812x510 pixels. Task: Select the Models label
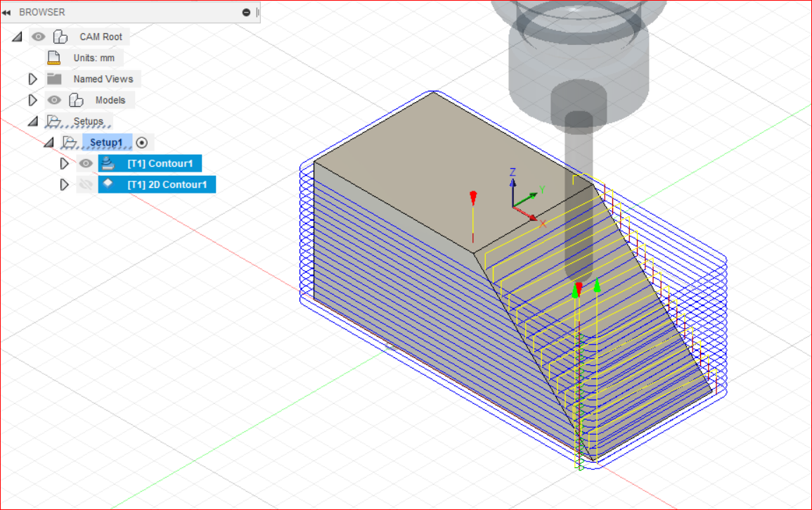point(110,100)
